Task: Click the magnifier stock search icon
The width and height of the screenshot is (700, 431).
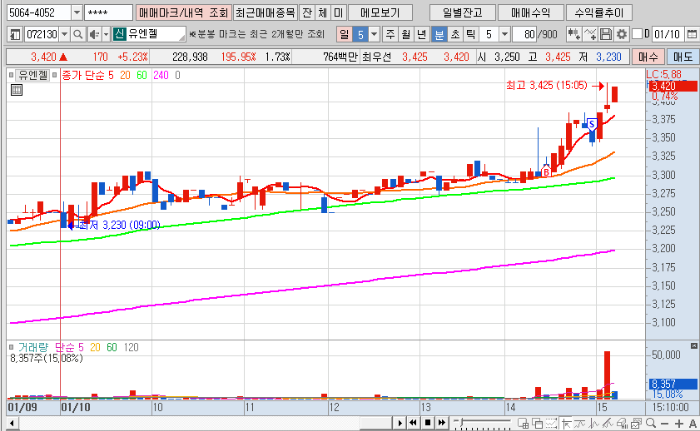Action: 78,34
